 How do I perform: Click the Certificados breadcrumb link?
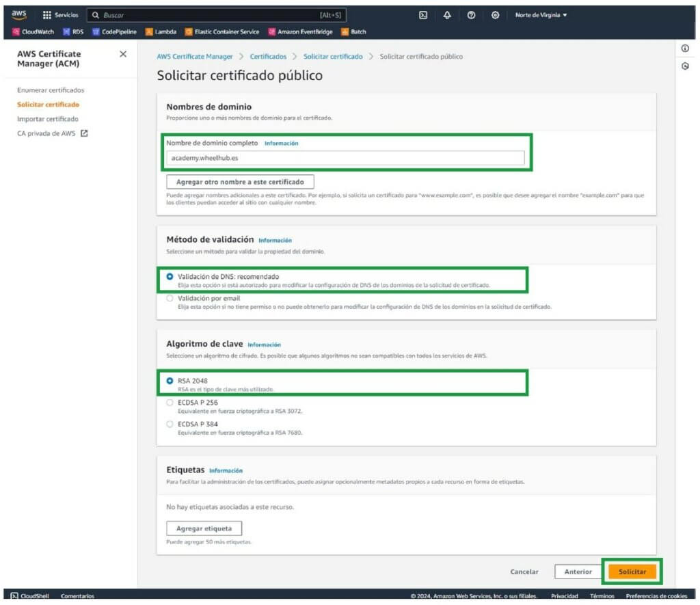(268, 57)
